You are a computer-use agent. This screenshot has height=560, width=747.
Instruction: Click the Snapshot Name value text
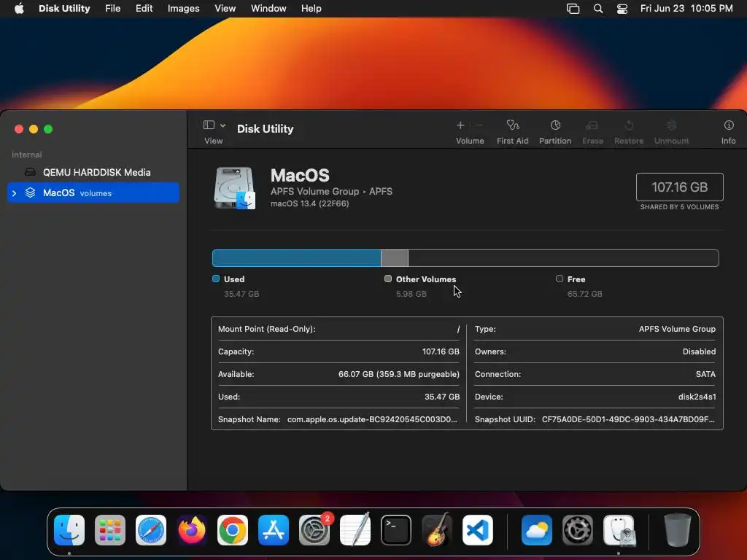pos(372,419)
